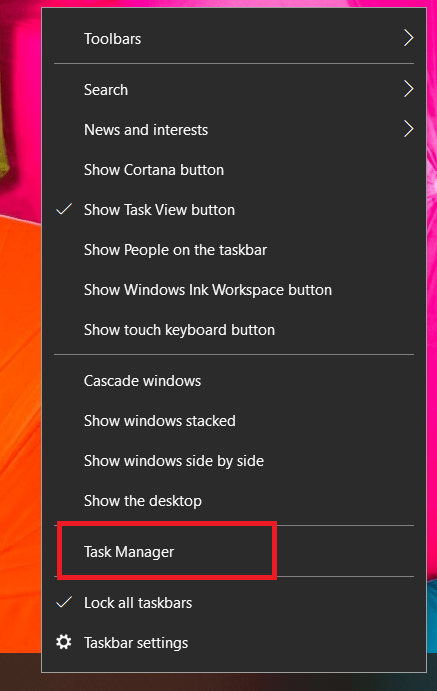Enable Show Cortana button
This screenshot has height=691, width=437.
(234, 170)
